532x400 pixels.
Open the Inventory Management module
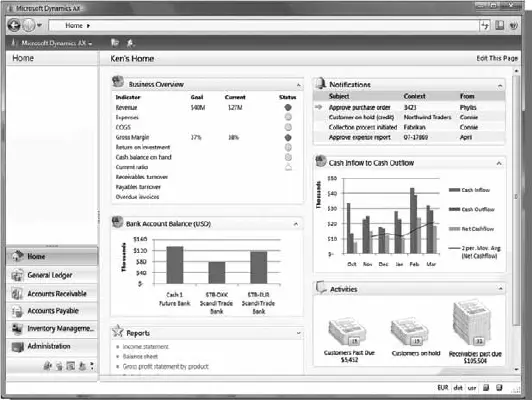[x=52, y=328]
